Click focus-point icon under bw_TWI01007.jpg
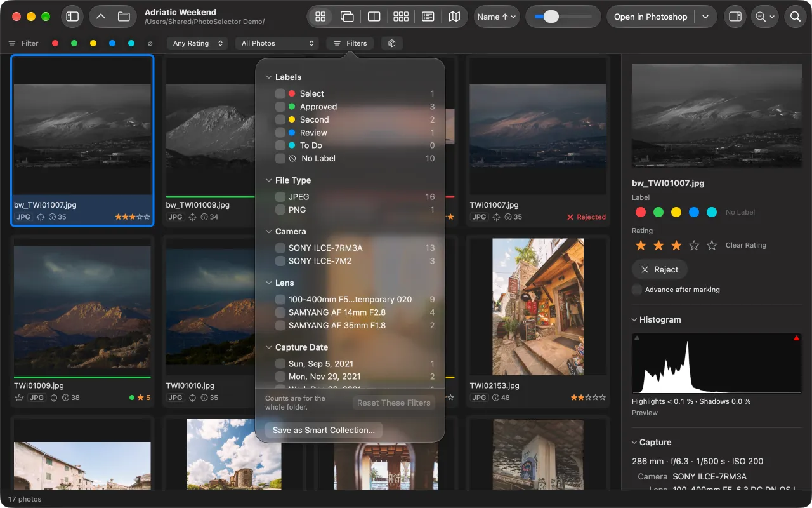Viewport: 812px width, 508px height. 41,217
